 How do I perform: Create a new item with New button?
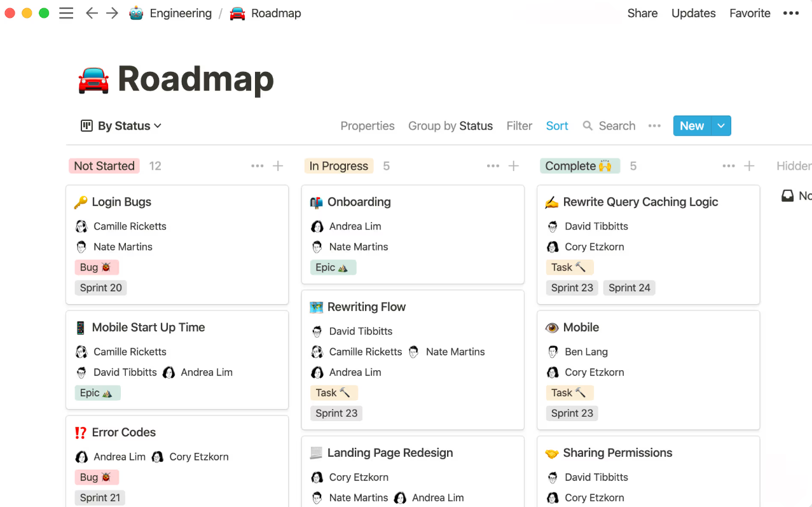click(x=691, y=126)
